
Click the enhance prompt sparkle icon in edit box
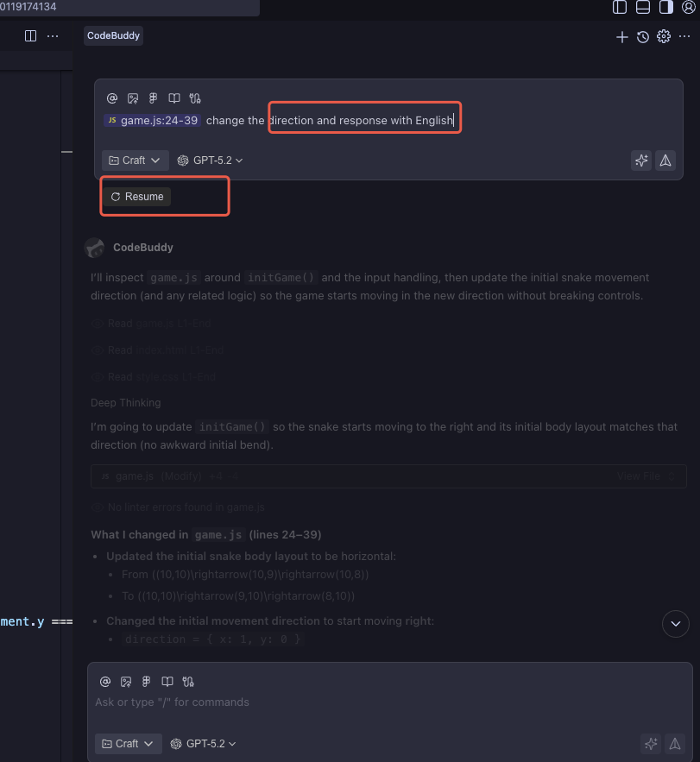641,161
